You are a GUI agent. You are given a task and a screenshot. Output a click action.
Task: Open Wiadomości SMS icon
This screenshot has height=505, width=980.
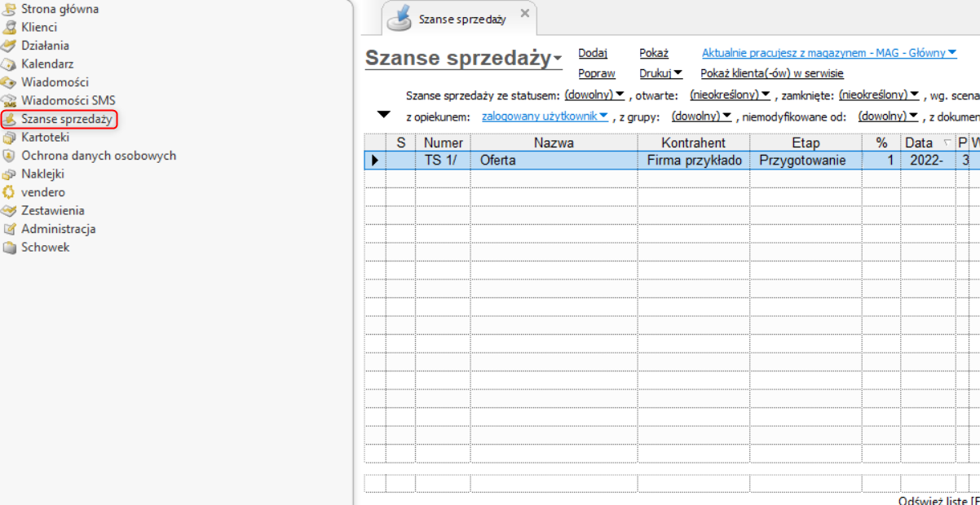(x=10, y=100)
